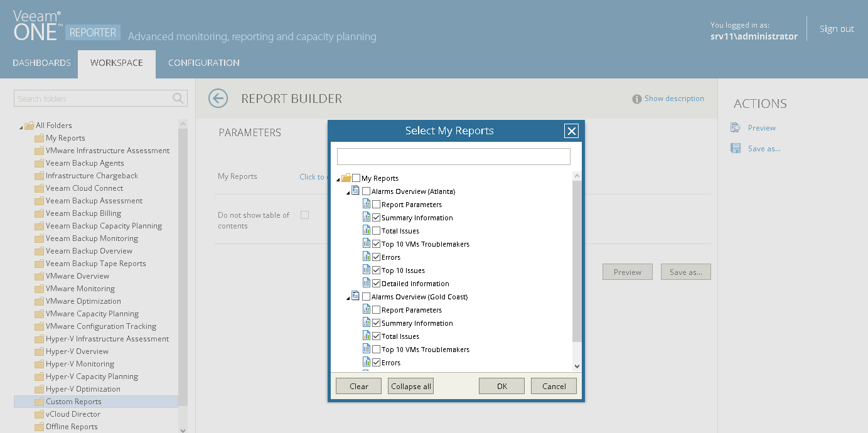The height and width of the screenshot is (433, 868).
Task: Uncheck Summary Information under Alarms Overview (Atlanta)
Action: coord(377,218)
